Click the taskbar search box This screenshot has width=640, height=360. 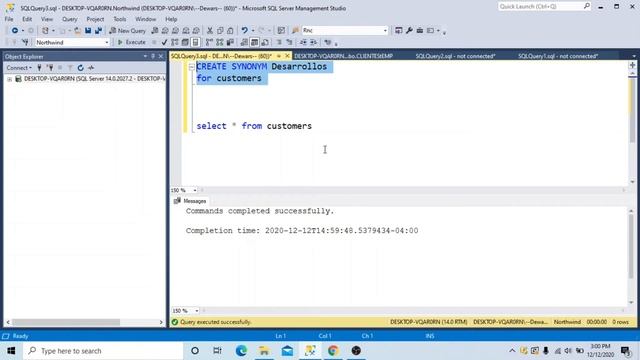(103, 351)
